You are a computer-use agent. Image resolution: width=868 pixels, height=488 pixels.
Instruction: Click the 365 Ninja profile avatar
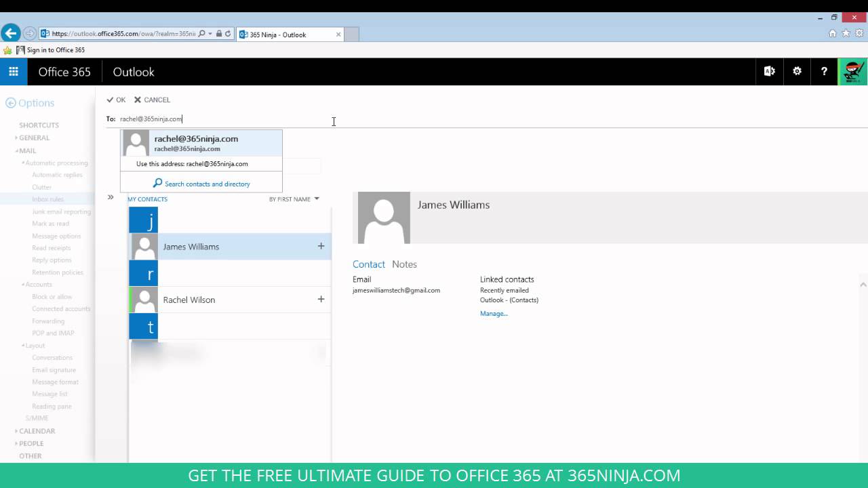click(x=853, y=71)
